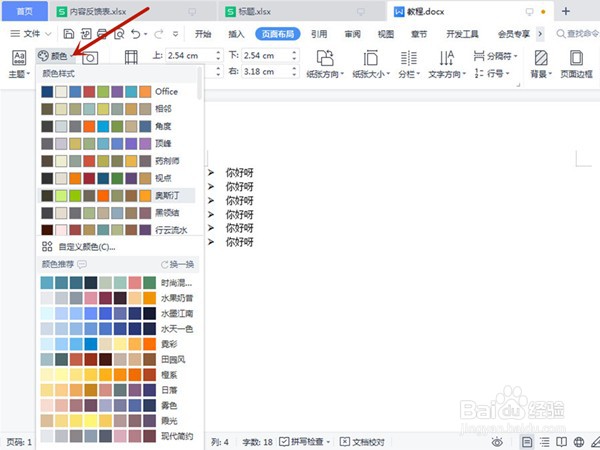600x450 pixels.
Task: Choose the 橙系 recommended palette
Action: [x=117, y=375]
